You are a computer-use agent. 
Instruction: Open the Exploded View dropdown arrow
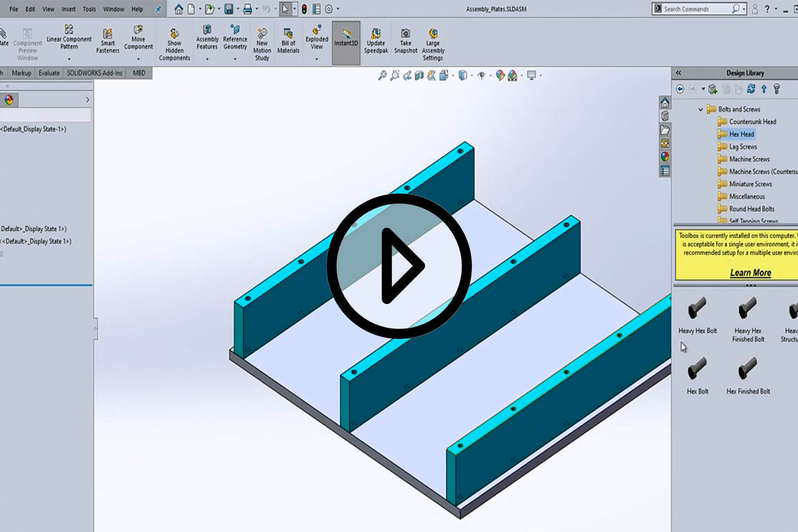(x=317, y=59)
